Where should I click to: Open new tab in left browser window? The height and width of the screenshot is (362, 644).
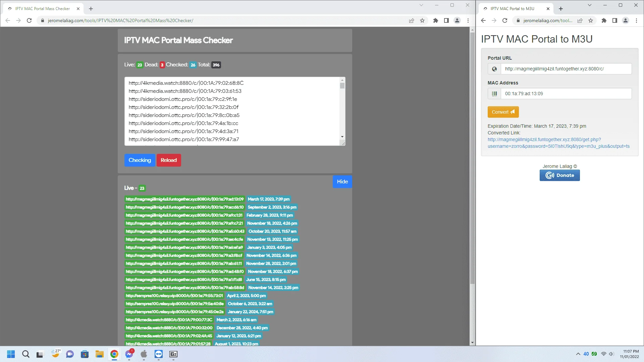pos(91,9)
